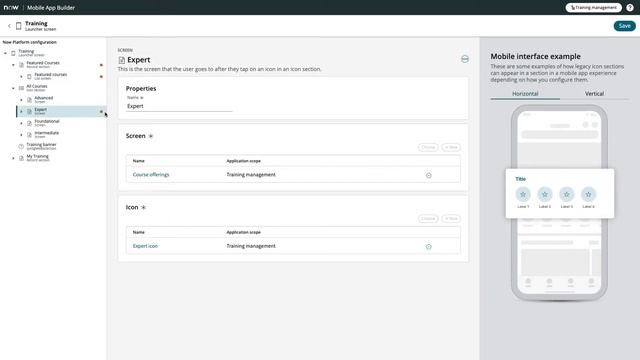Select All Courses in the tree

[37, 88]
